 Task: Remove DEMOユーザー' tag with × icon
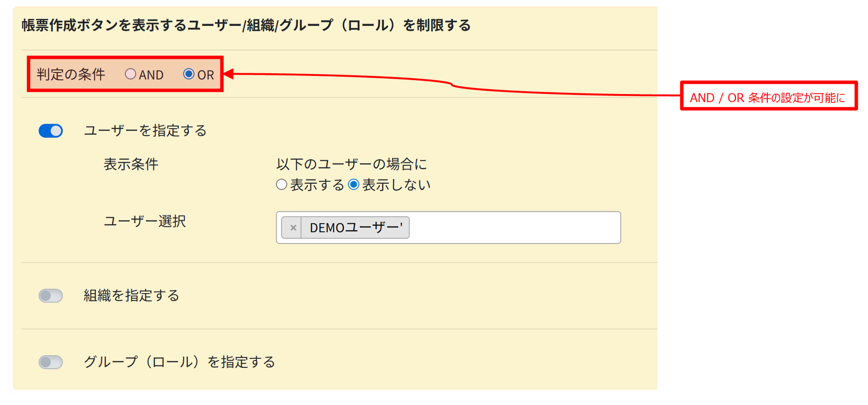pos(292,228)
